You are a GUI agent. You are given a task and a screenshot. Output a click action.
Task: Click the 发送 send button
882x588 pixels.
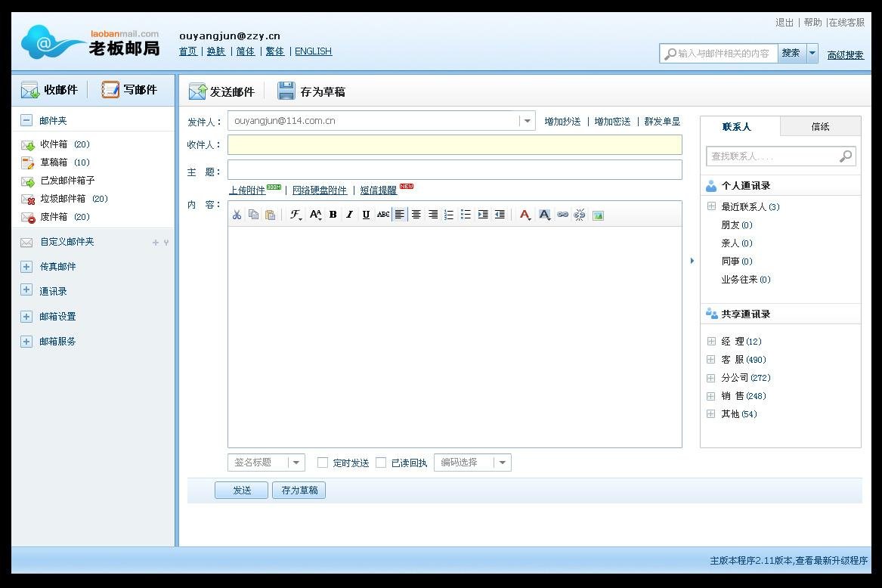click(x=241, y=490)
